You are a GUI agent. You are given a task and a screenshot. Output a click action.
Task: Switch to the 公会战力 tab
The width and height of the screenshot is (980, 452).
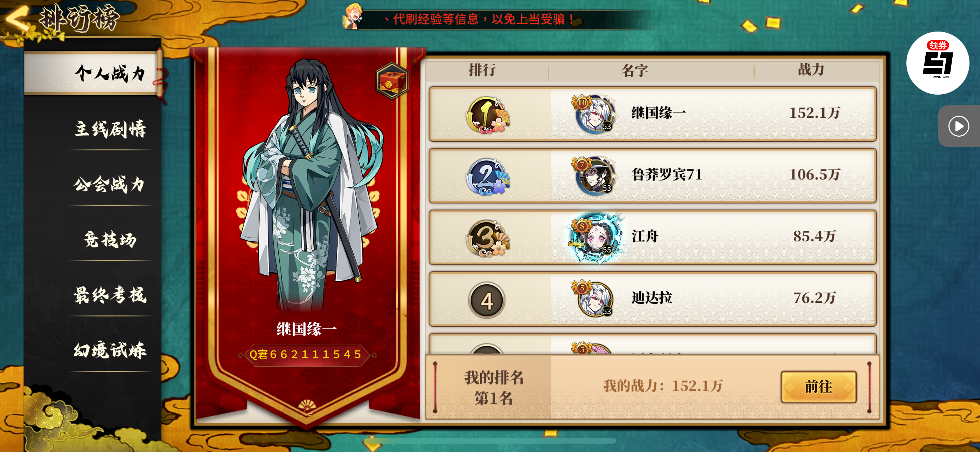coord(110,184)
